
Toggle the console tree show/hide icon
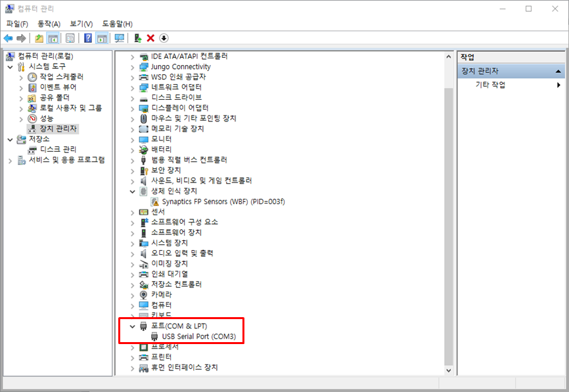pos(53,38)
